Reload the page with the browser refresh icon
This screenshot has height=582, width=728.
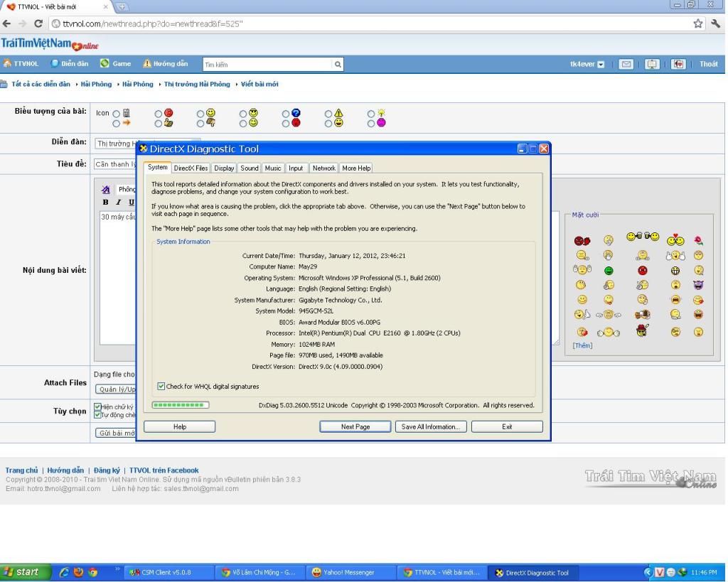[x=38, y=23]
